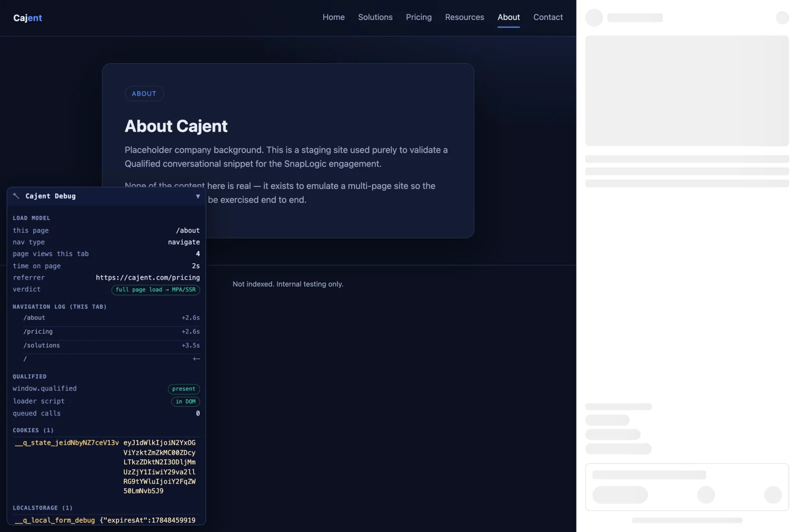Click the "About Cajent" heading
The image size is (798, 532).
point(176,126)
